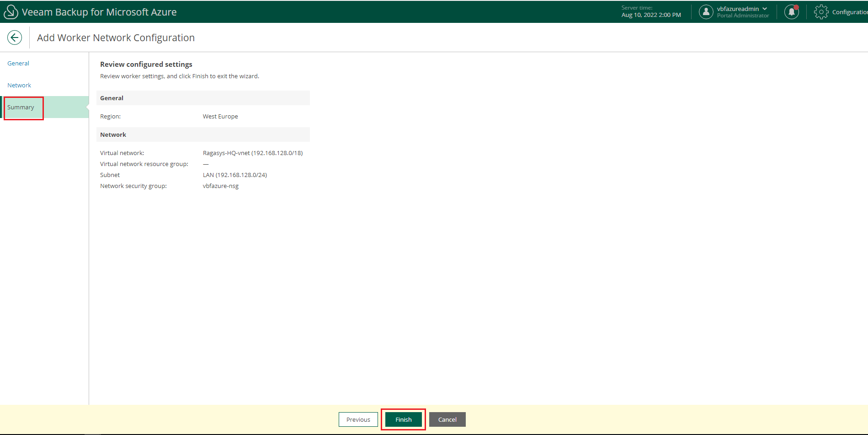
Task: Click the Add Worker Network Configuration title
Action: click(116, 38)
